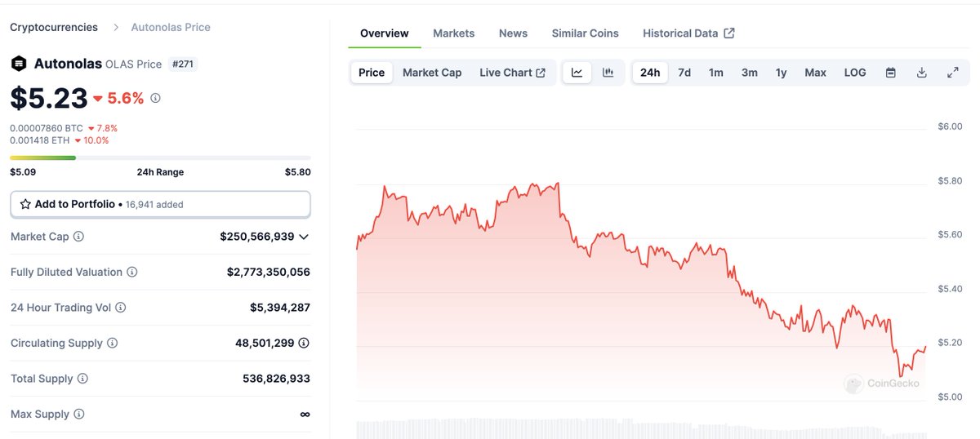The width and height of the screenshot is (980, 439).
Task: Select the Price chart toggle
Action: coord(372,73)
